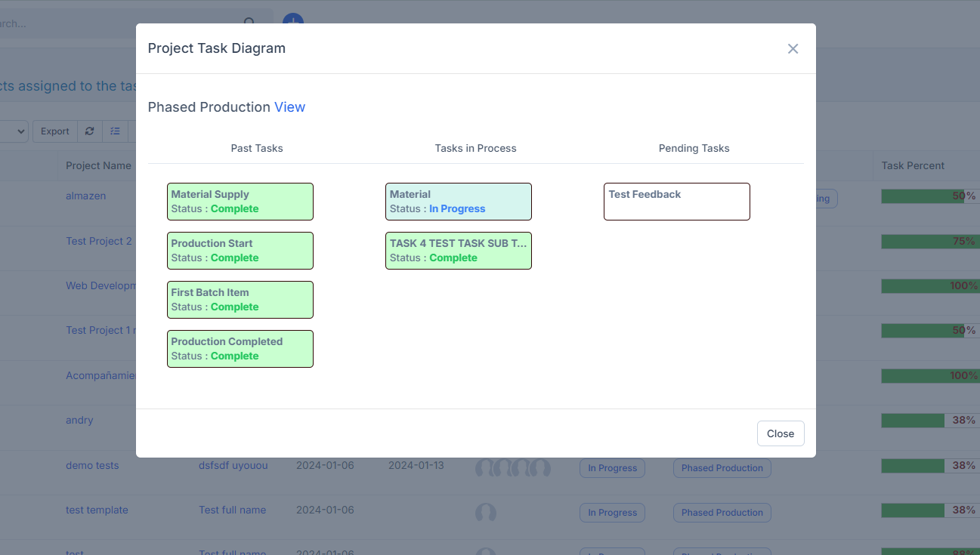Image resolution: width=980 pixels, height=555 pixels.
Task: Click the search magnifier icon
Action: point(249,23)
